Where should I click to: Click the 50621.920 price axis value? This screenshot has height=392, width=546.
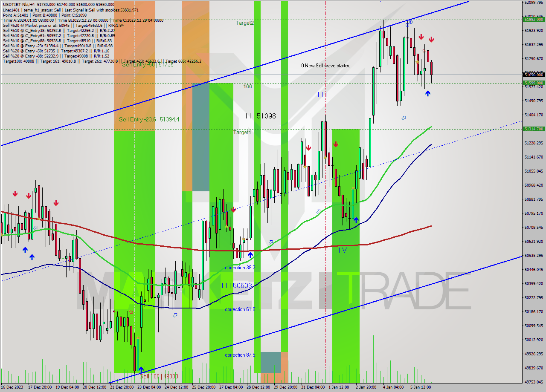pos(534,242)
